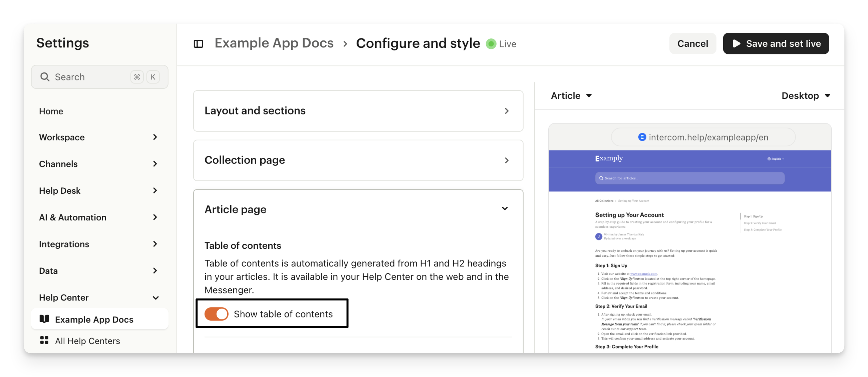Toggle the sidebar panel icon
The width and height of the screenshot is (868, 377).
click(x=199, y=44)
